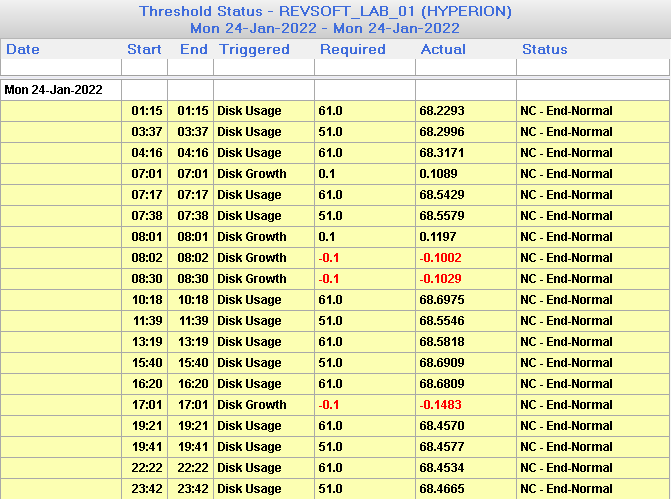Sort by the Actual column header
671x499 pixels.
click(x=443, y=49)
